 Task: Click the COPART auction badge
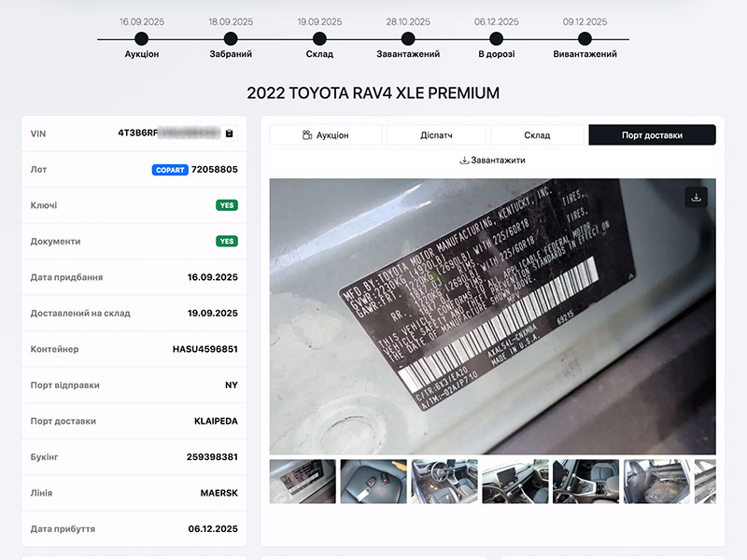click(x=170, y=170)
